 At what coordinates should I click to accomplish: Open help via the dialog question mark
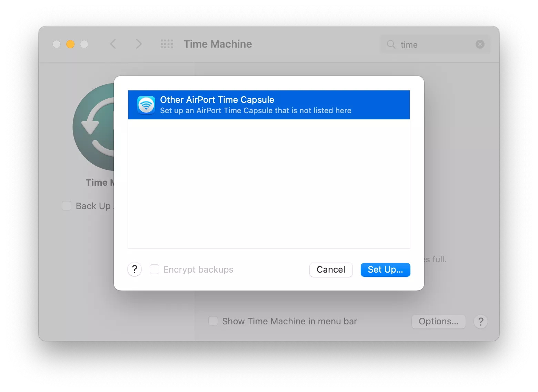[x=134, y=269]
